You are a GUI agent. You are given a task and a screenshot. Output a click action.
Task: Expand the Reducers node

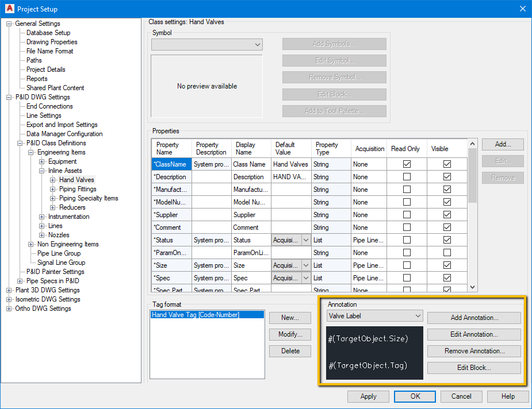[x=52, y=207]
